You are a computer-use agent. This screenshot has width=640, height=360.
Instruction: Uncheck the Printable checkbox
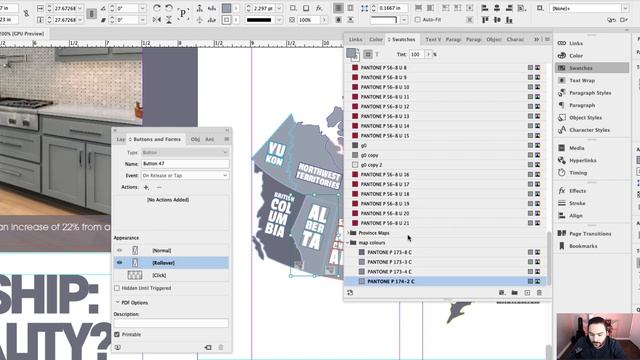click(x=117, y=334)
